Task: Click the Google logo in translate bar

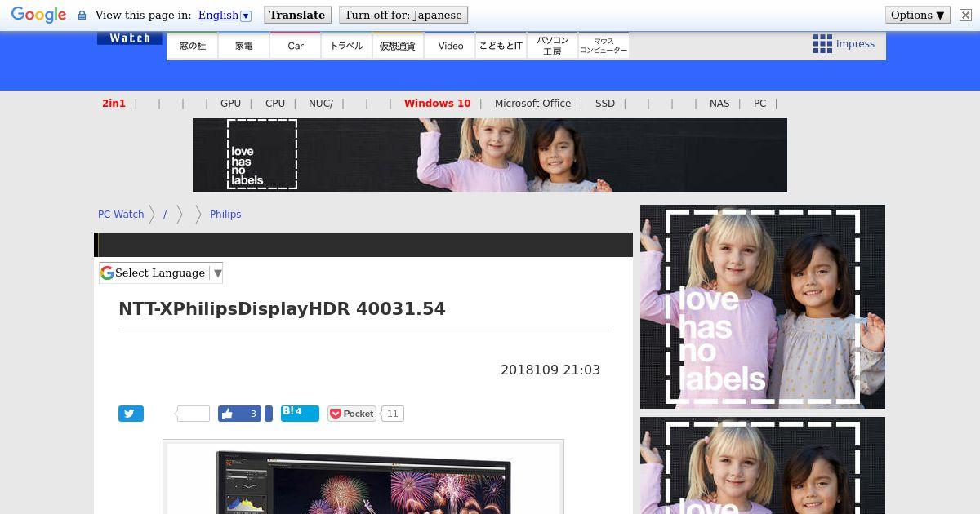Action: (x=38, y=15)
